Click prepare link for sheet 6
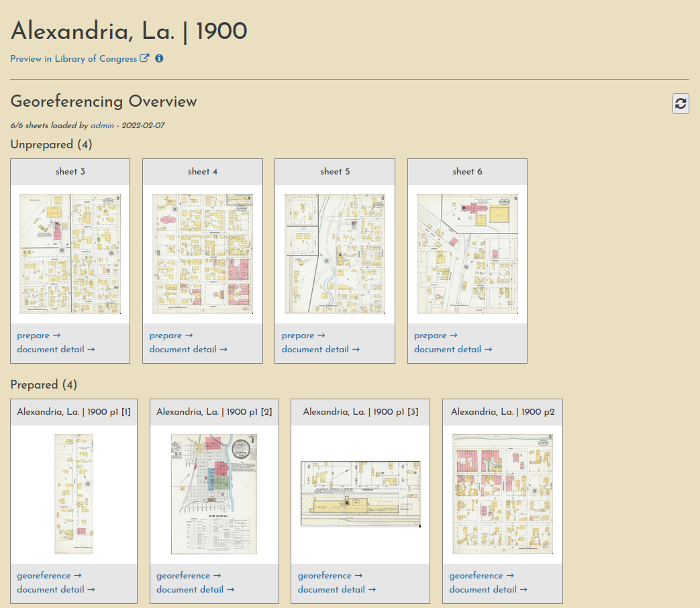 [435, 336]
